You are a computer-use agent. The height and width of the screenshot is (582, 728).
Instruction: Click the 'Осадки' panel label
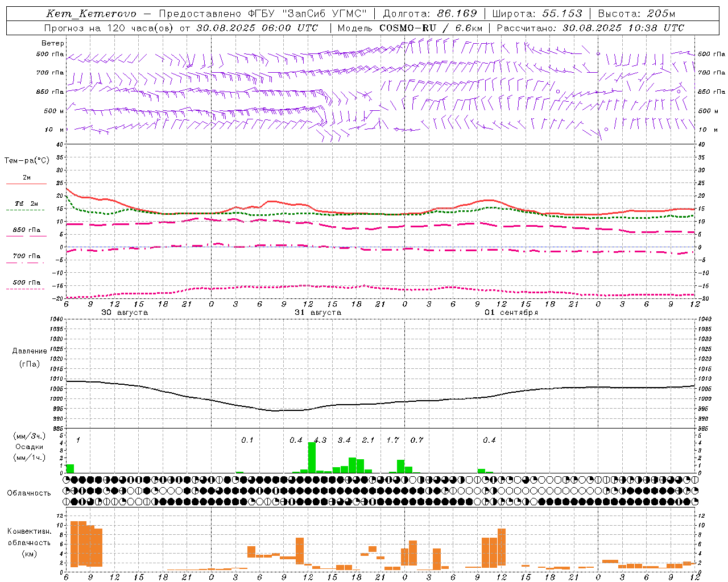click(x=30, y=447)
